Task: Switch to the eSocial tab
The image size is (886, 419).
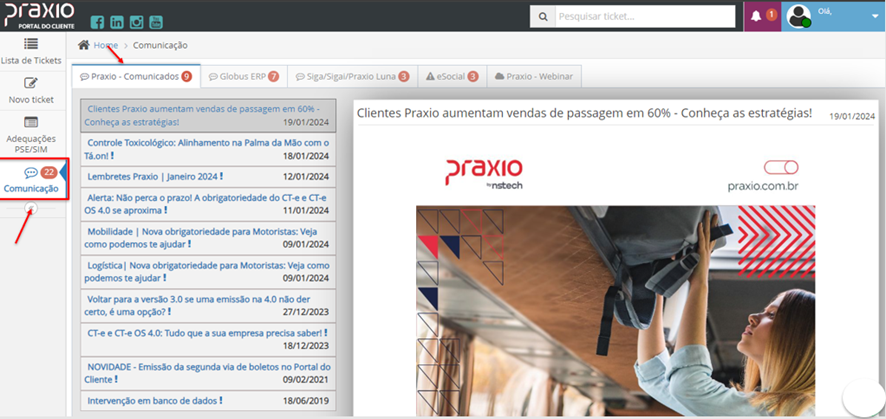Action: tap(452, 76)
